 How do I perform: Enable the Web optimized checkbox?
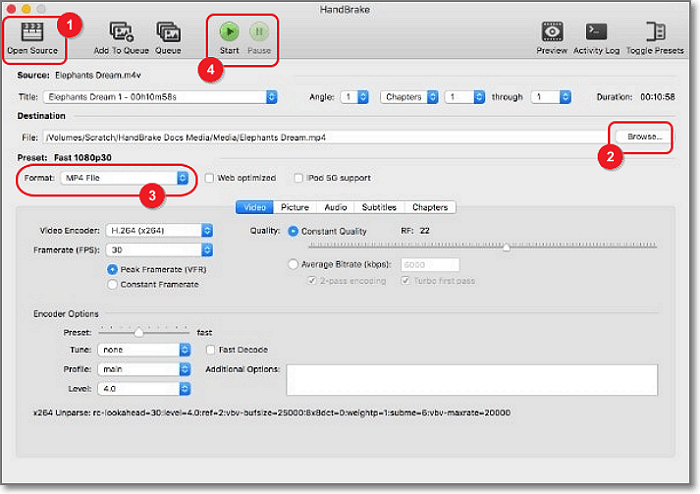[x=210, y=178]
